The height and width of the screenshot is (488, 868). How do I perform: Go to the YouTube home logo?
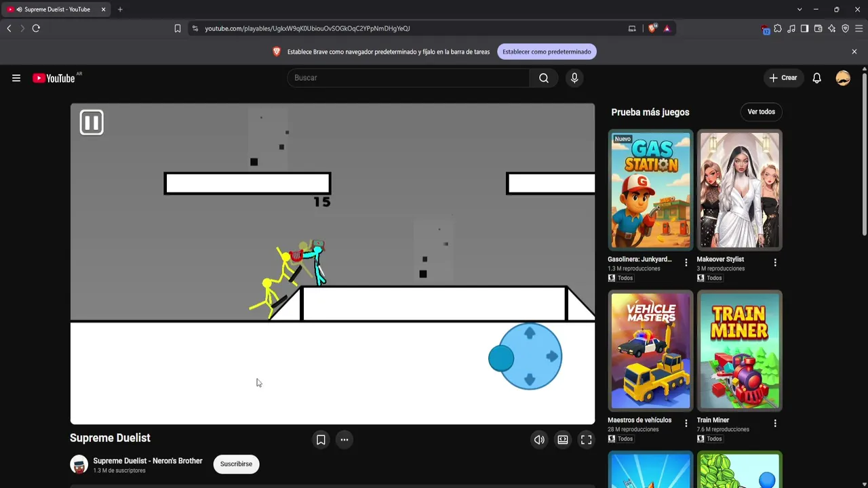click(x=54, y=78)
